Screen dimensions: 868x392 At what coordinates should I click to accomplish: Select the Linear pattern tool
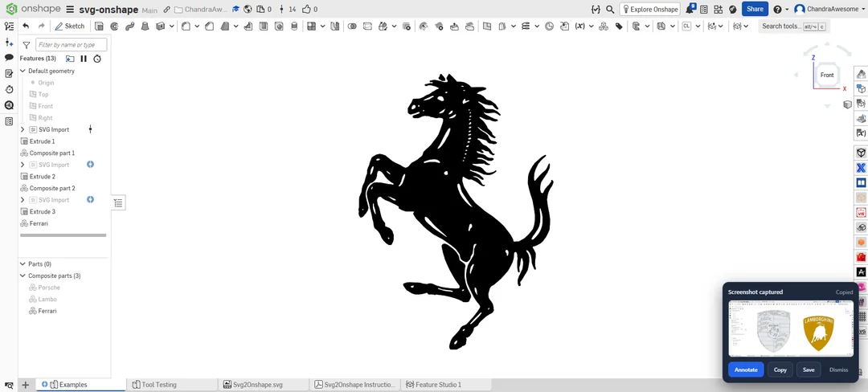tap(312, 26)
